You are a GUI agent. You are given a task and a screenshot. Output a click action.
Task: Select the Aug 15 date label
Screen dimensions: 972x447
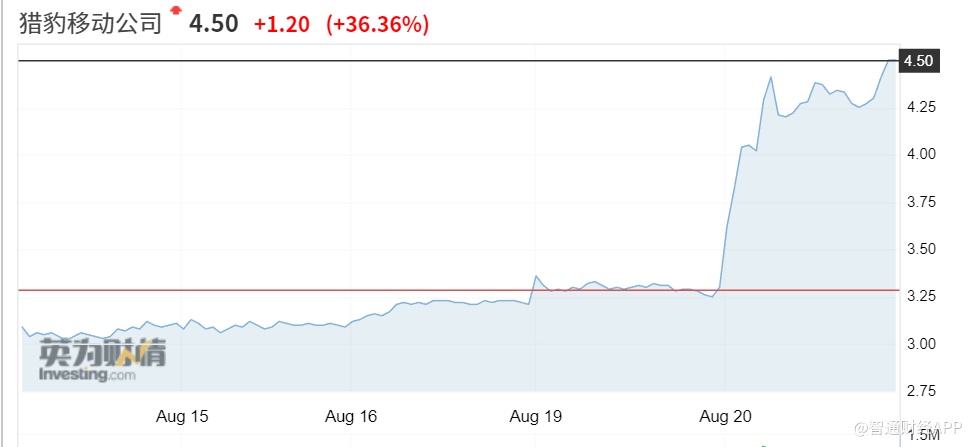(x=184, y=415)
